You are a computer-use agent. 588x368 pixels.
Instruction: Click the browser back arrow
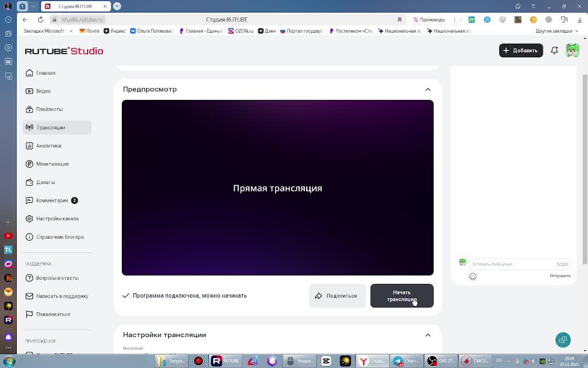tap(25, 19)
